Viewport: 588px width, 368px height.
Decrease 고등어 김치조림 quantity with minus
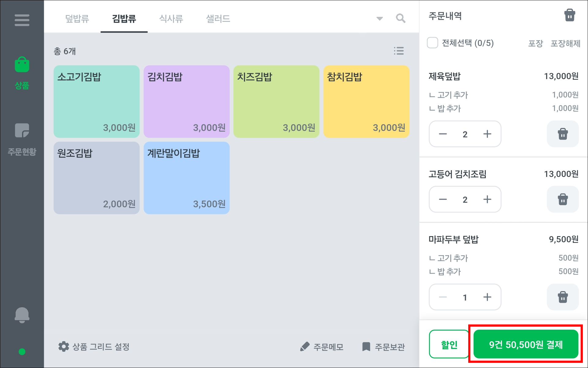(x=443, y=199)
